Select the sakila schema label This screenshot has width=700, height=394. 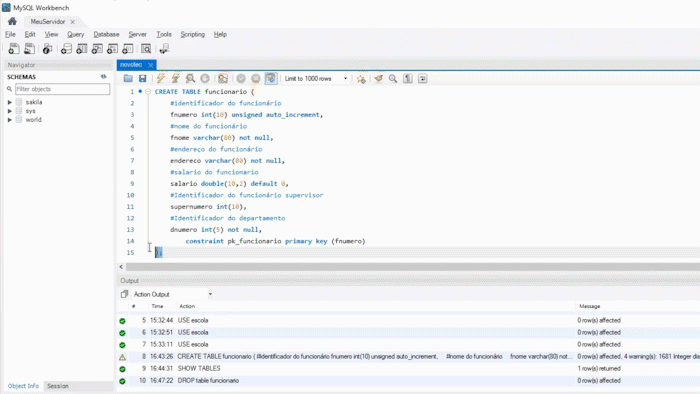33,102
